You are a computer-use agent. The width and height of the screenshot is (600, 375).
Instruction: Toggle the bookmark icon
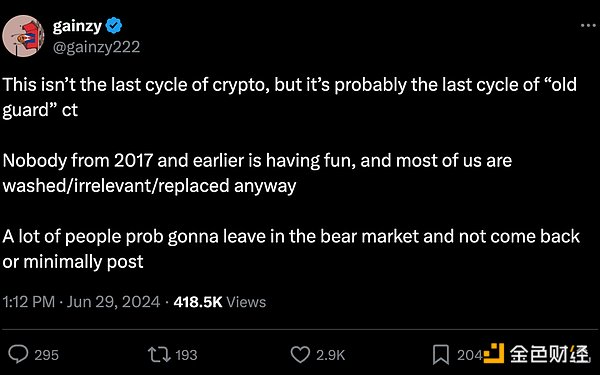point(441,355)
